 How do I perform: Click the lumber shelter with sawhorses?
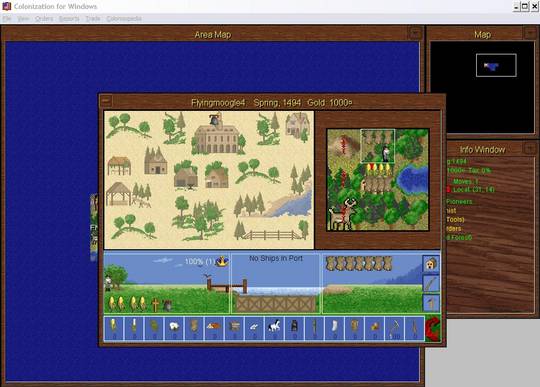(x=128, y=195)
